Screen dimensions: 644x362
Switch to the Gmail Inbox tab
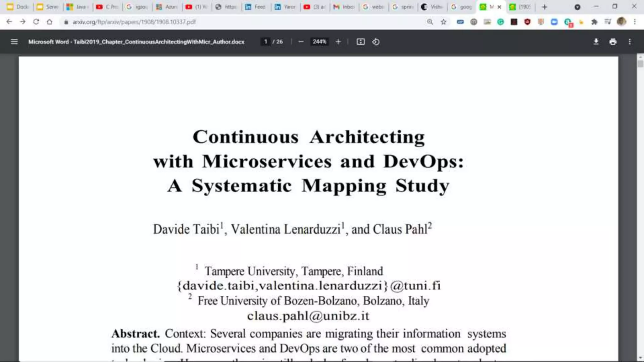[x=344, y=7]
